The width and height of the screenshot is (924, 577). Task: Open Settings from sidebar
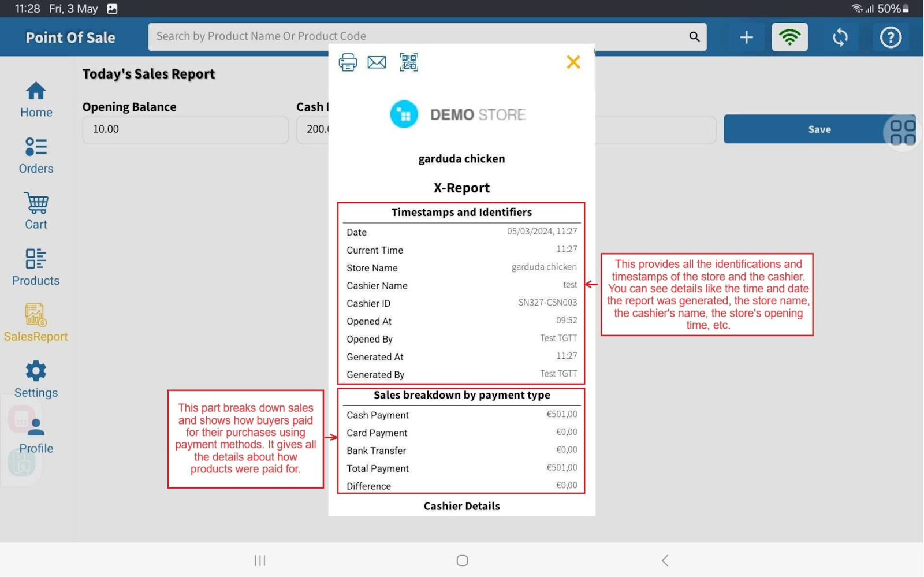[36, 379]
